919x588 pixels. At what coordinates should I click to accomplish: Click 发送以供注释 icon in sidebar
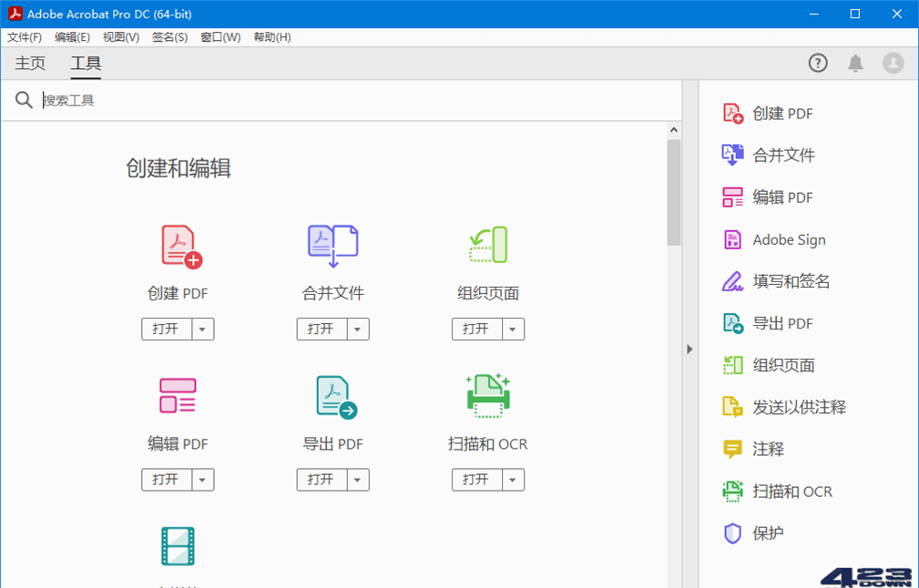click(732, 407)
